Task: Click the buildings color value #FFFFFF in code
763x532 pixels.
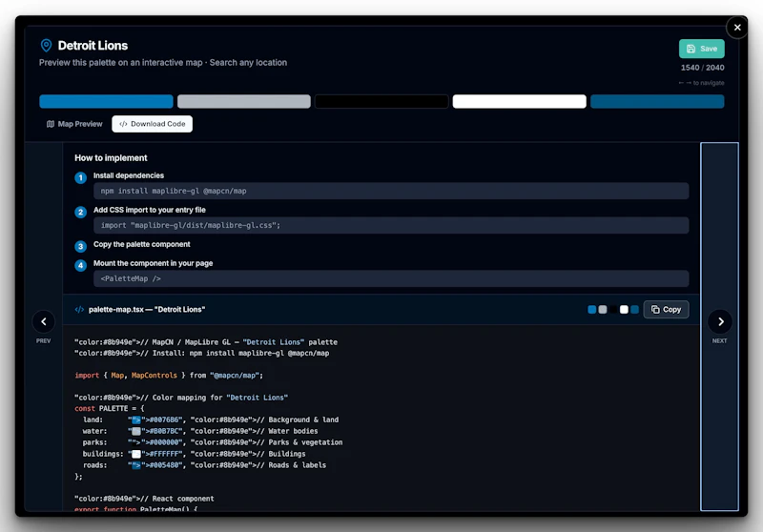Action: pos(164,454)
